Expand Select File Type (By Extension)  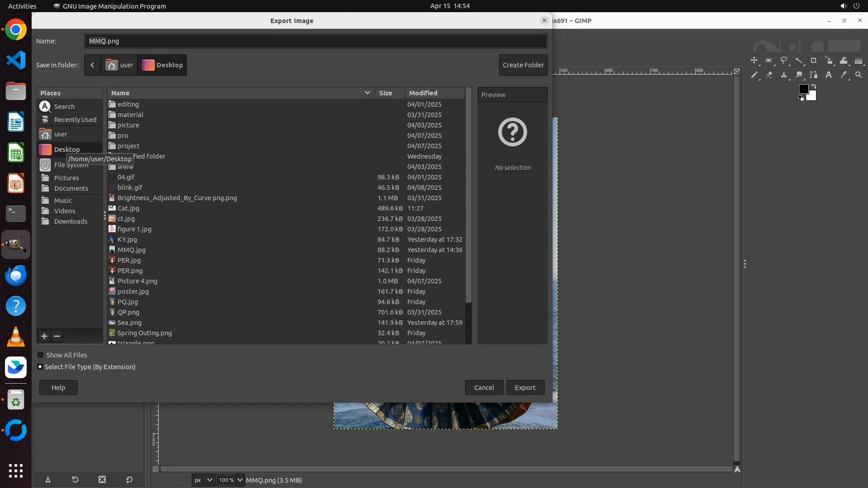click(x=40, y=367)
